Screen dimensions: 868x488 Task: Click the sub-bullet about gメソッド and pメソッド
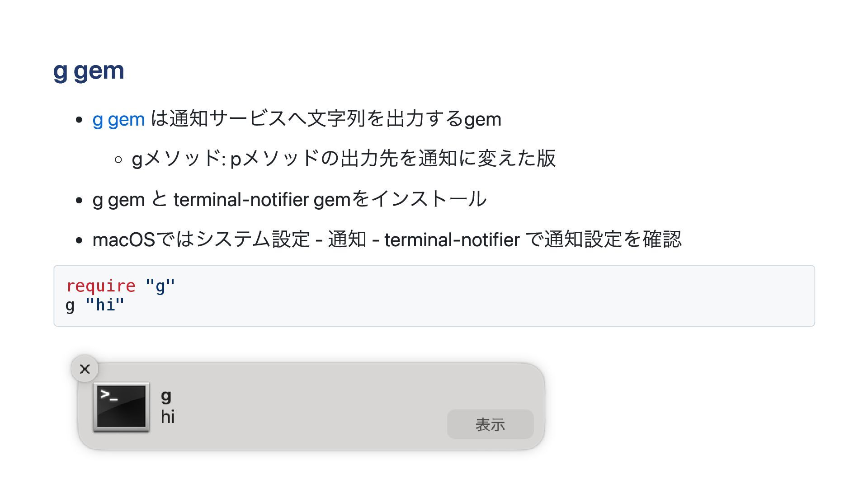(344, 159)
